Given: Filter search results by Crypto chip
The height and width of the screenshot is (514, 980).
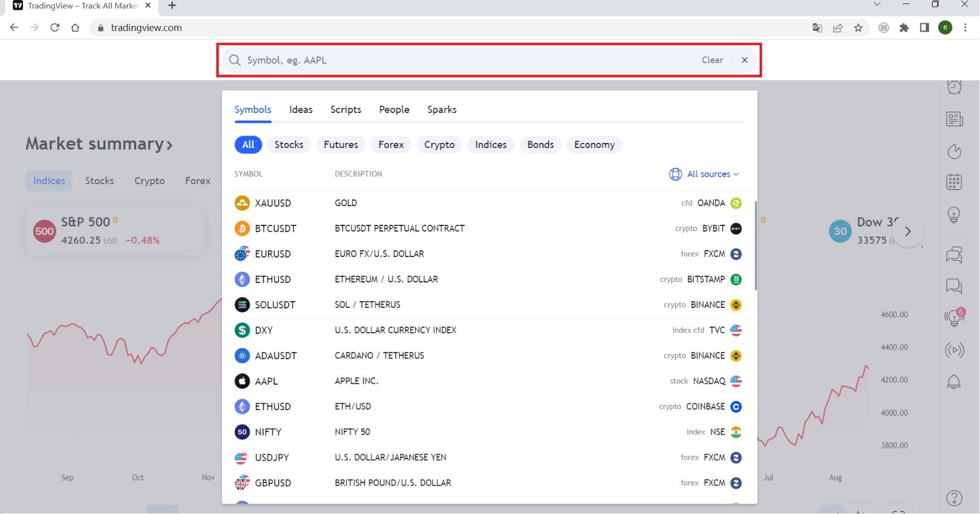Looking at the screenshot, I should click(x=439, y=145).
